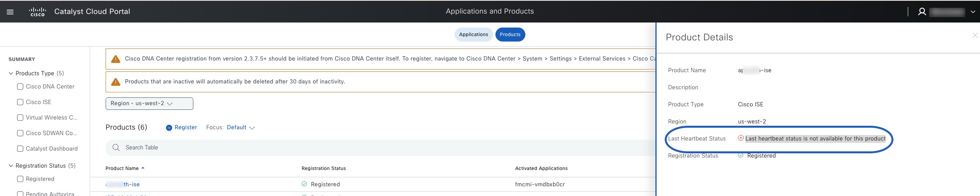980x196 pixels.
Task: Sort by Product Name column arrow
Action: pyautogui.click(x=143, y=168)
